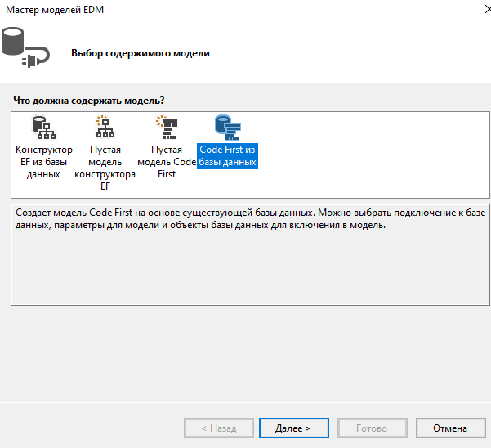Click the model description text

245,218
